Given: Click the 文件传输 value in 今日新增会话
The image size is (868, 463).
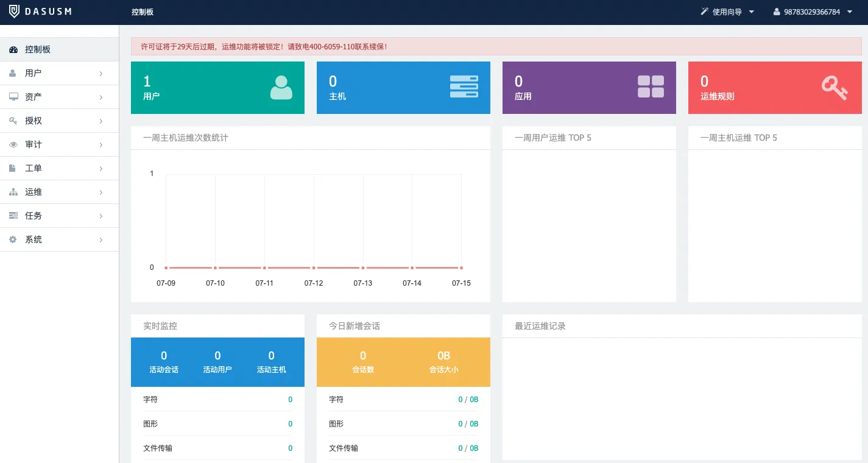Looking at the screenshot, I should pyautogui.click(x=468, y=448).
